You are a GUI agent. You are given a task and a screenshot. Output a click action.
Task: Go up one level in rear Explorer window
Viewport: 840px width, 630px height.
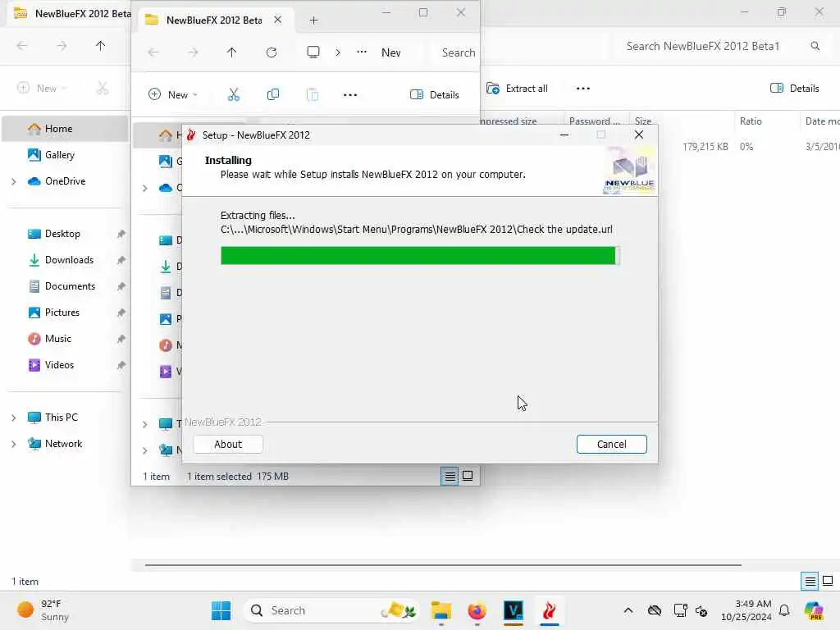click(101, 46)
